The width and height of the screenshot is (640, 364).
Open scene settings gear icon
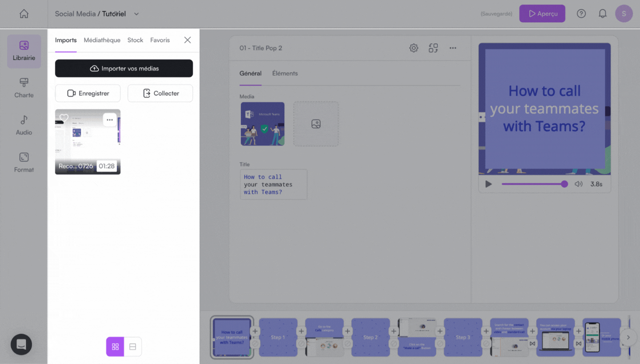414,48
